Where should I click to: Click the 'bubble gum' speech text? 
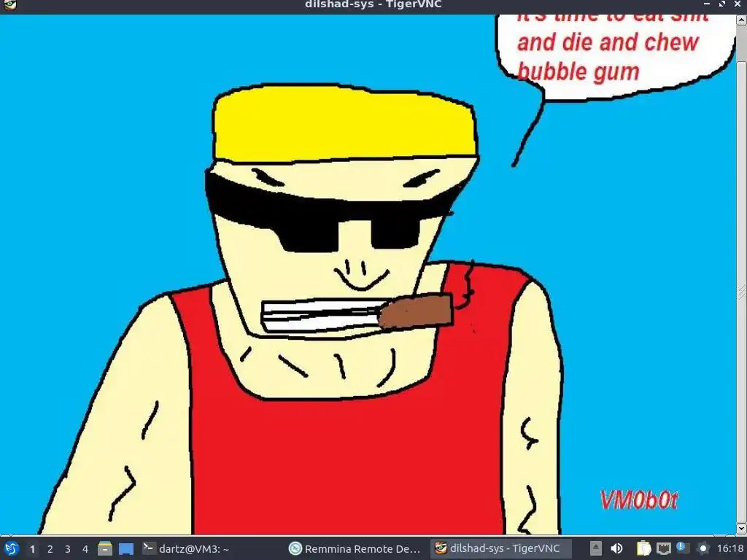coord(578,71)
